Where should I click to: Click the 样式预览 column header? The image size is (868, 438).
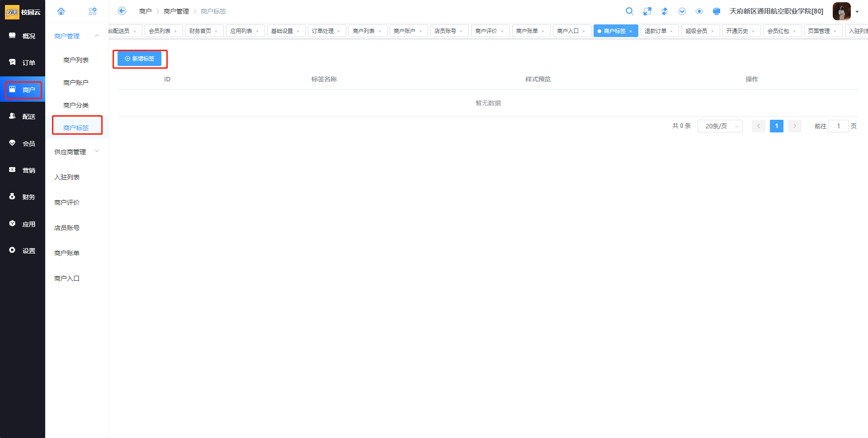[x=538, y=79]
